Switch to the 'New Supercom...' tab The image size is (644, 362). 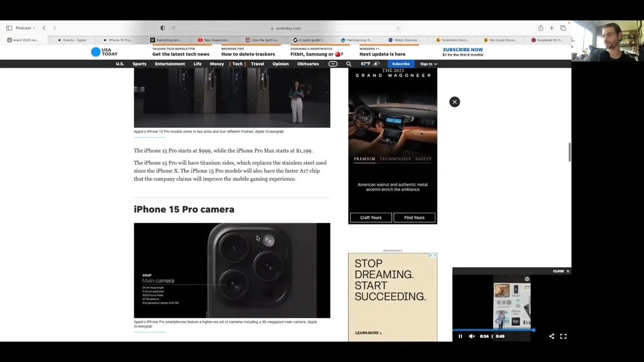click(215, 40)
